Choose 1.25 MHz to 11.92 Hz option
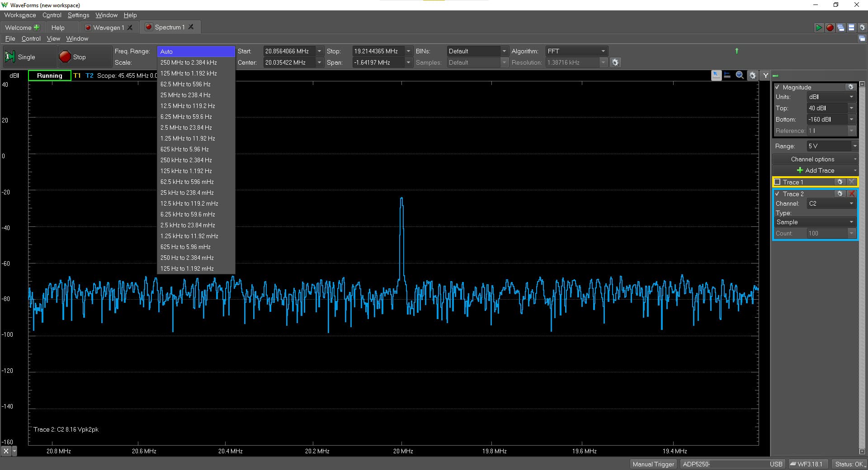The width and height of the screenshot is (868, 470). [x=196, y=138]
